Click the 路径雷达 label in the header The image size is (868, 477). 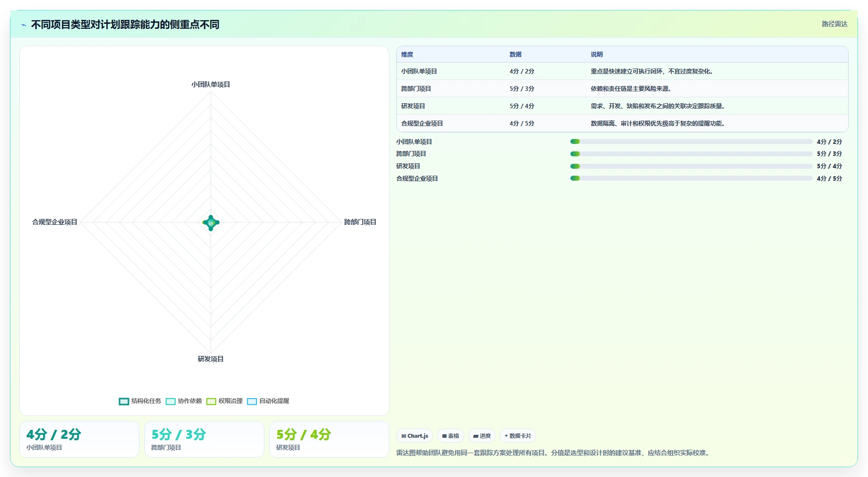tap(834, 24)
